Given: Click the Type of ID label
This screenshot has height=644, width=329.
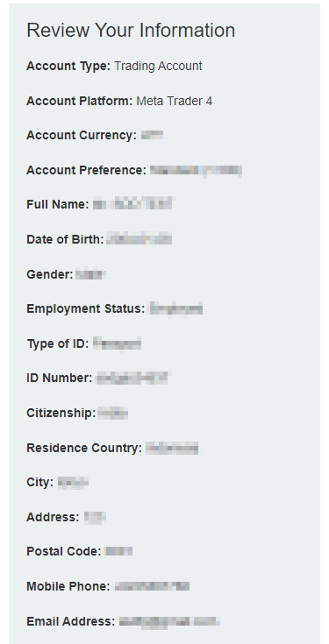Looking at the screenshot, I should pyautogui.click(x=58, y=343).
